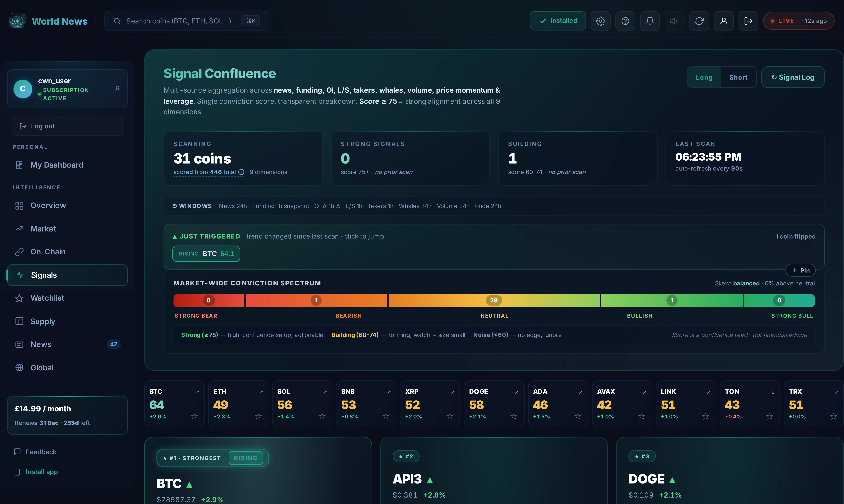Star SOL in the coin score strip
844x504 pixels.
(x=322, y=416)
